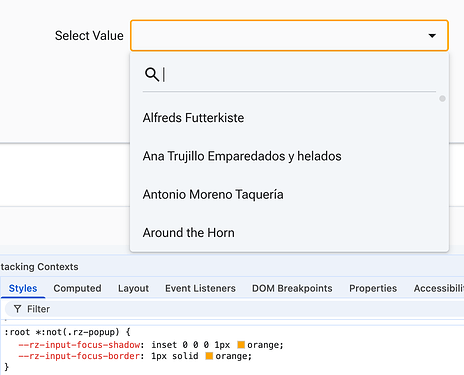Open the Accessibility tab

(438, 288)
